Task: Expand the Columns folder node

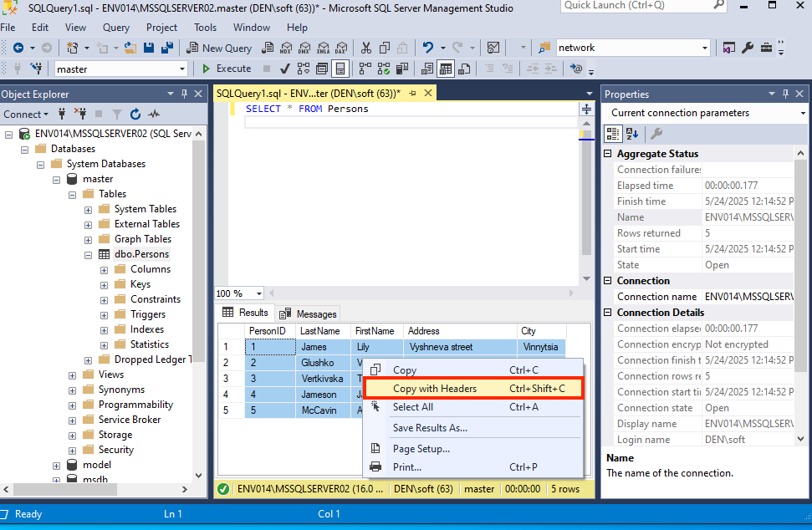Action: [x=104, y=270]
